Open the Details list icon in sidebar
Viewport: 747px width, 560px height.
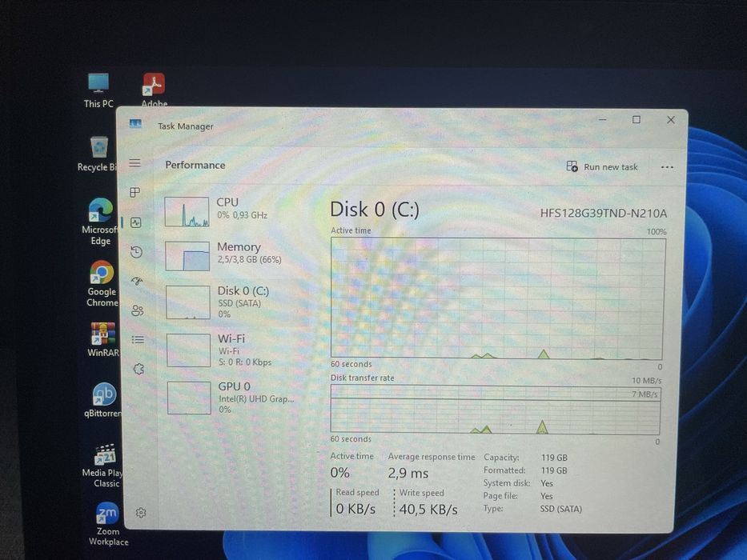tap(138, 339)
